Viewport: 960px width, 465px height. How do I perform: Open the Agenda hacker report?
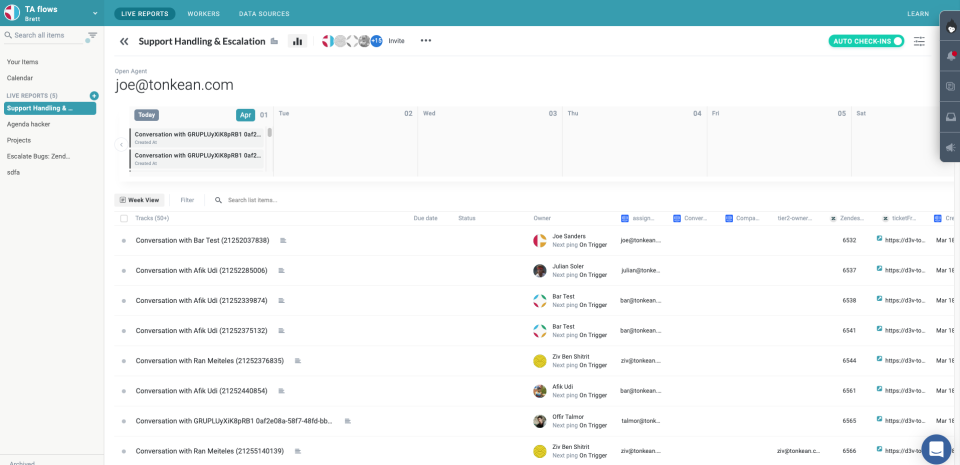pos(29,124)
